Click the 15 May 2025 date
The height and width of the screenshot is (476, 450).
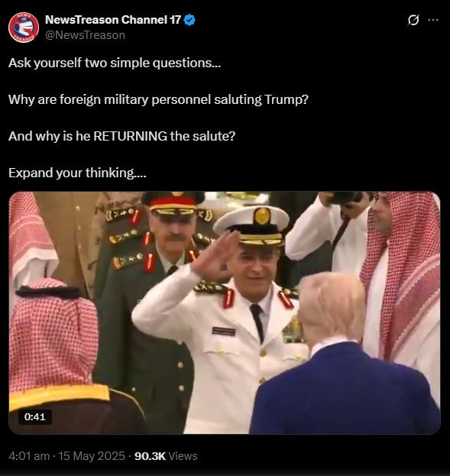point(92,456)
